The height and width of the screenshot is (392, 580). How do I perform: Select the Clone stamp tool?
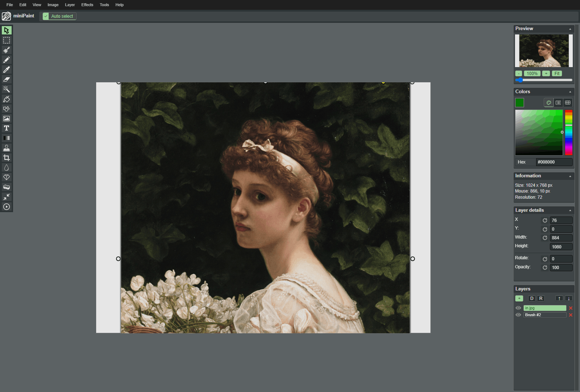[x=7, y=148]
